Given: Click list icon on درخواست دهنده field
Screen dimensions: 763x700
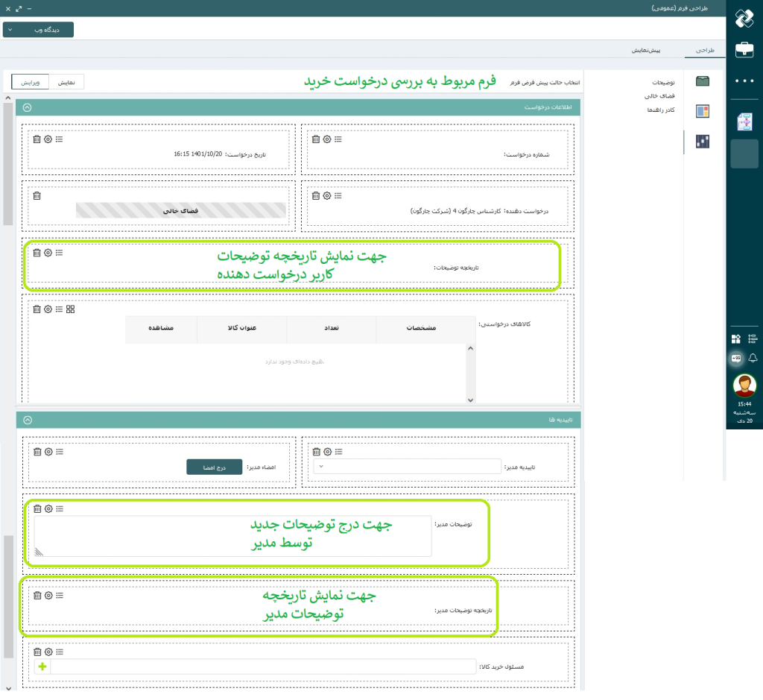Looking at the screenshot, I should (338, 195).
